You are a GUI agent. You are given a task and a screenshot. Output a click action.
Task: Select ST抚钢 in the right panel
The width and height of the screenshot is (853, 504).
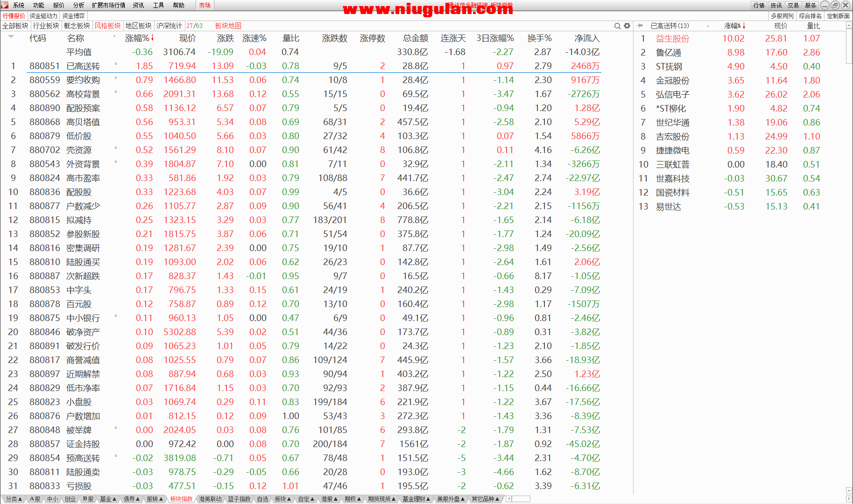tap(669, 66)
